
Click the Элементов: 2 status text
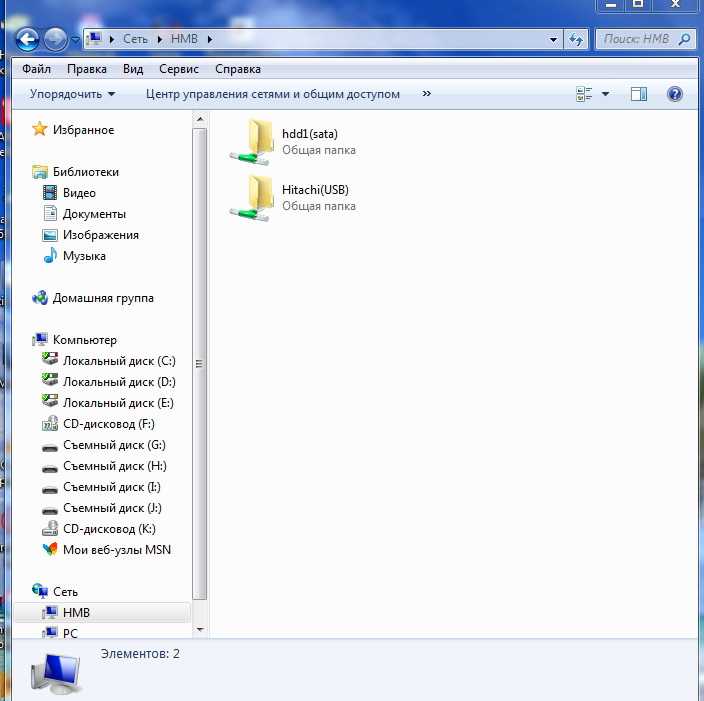pos(140,654)
